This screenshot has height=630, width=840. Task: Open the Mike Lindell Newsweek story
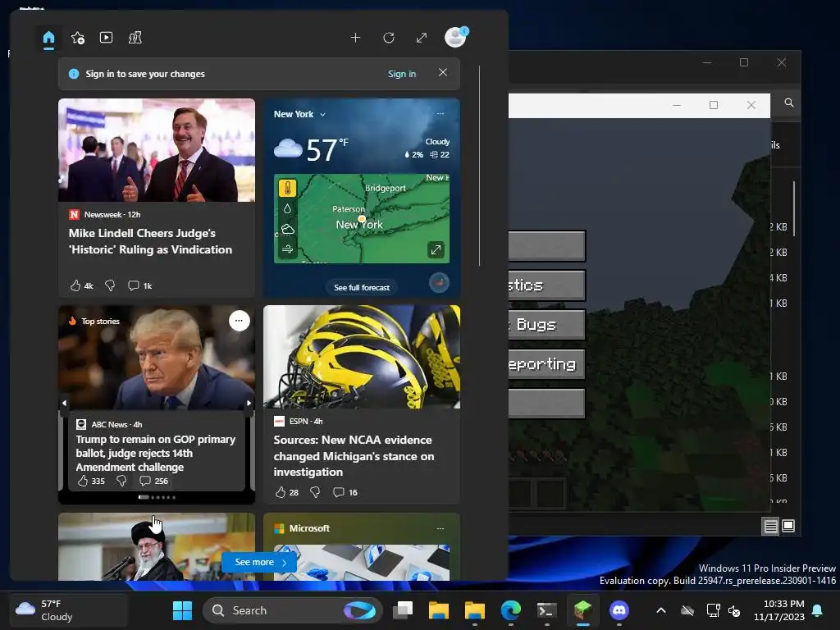pos(150,241)
